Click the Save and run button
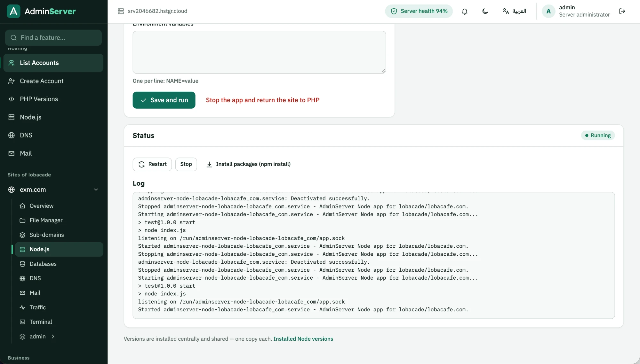The width and height of the screenshot is (640, 364). (x=164, y=100)
